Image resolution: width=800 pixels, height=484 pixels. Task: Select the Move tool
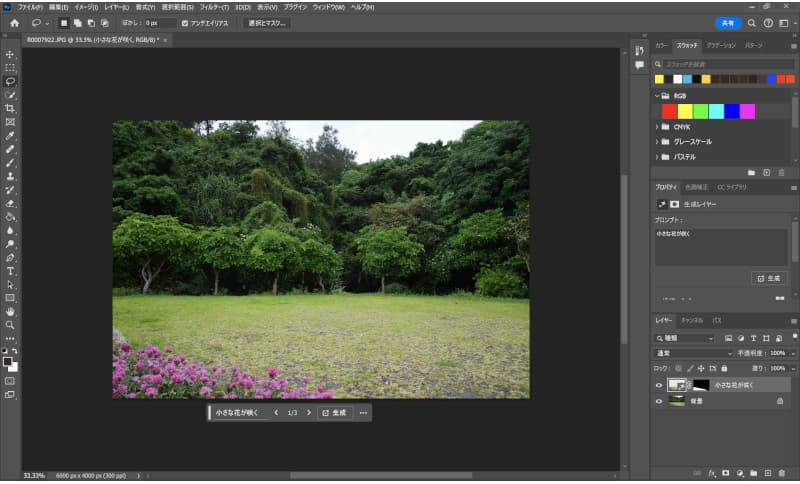point(10,54)
